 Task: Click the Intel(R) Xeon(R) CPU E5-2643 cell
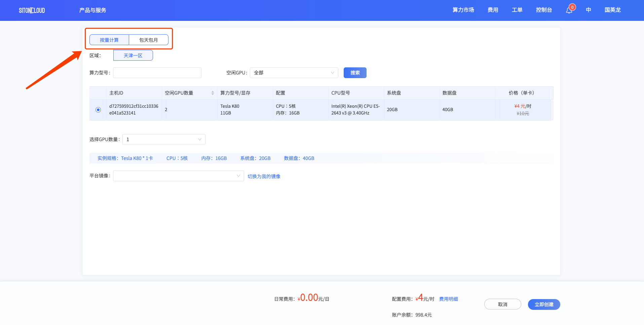pyautogui.click(x=356, y=110)
